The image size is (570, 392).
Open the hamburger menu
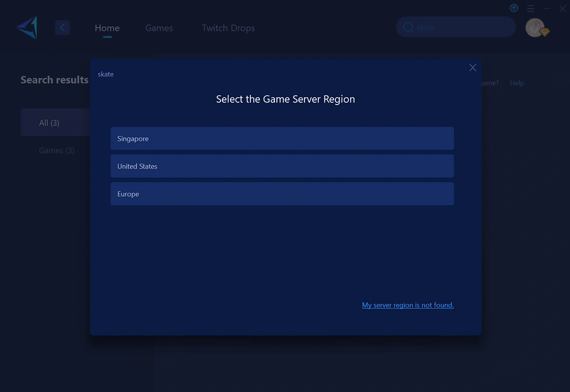(x=531, y=9)
